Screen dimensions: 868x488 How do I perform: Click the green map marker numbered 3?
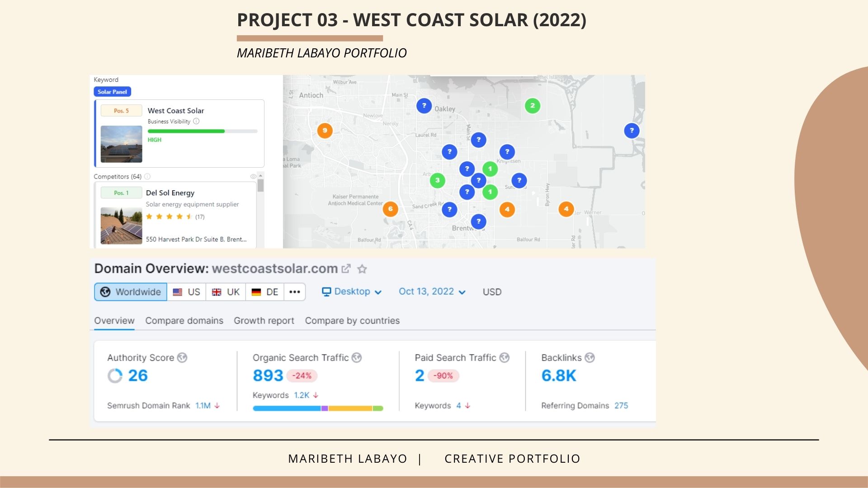437,180
